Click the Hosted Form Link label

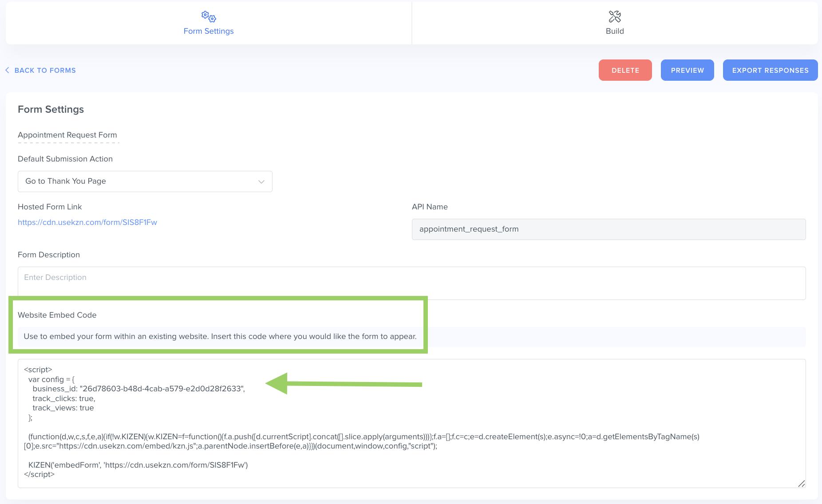tap(50, 207)
